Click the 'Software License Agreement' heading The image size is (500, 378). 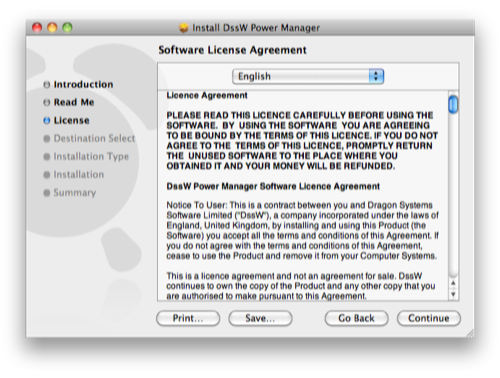(x=232, y=50)
